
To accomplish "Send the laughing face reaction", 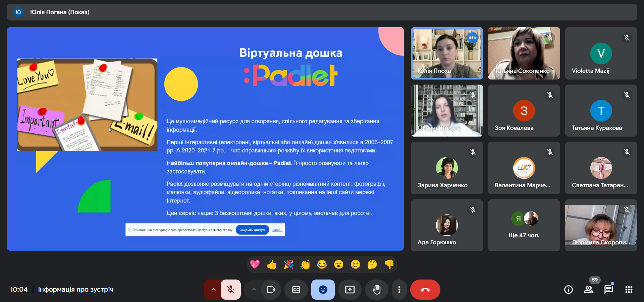I will [322, 264].
